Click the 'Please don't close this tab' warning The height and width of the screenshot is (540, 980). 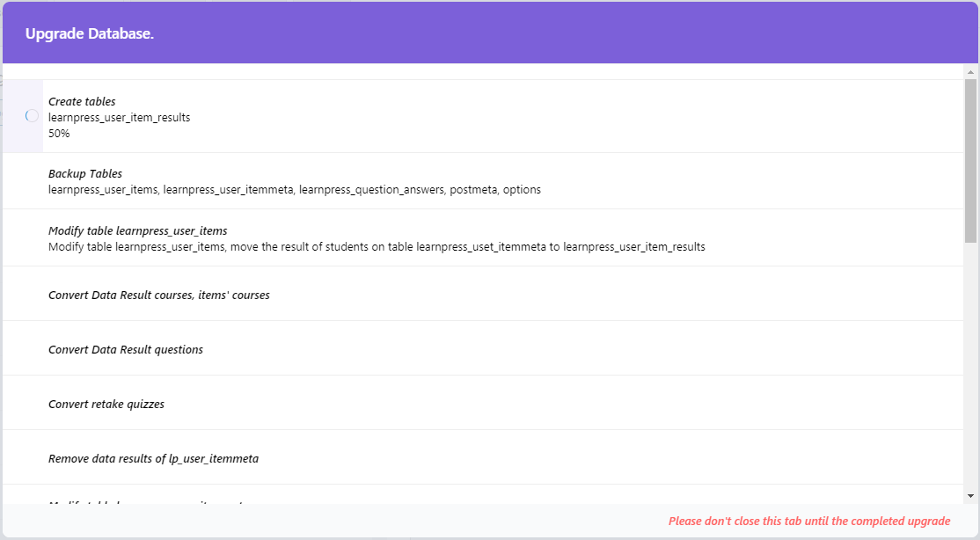809,522
